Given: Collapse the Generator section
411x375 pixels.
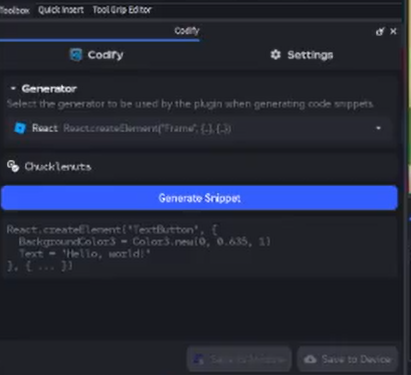Looking at the screenshot, I should [13, 89].
